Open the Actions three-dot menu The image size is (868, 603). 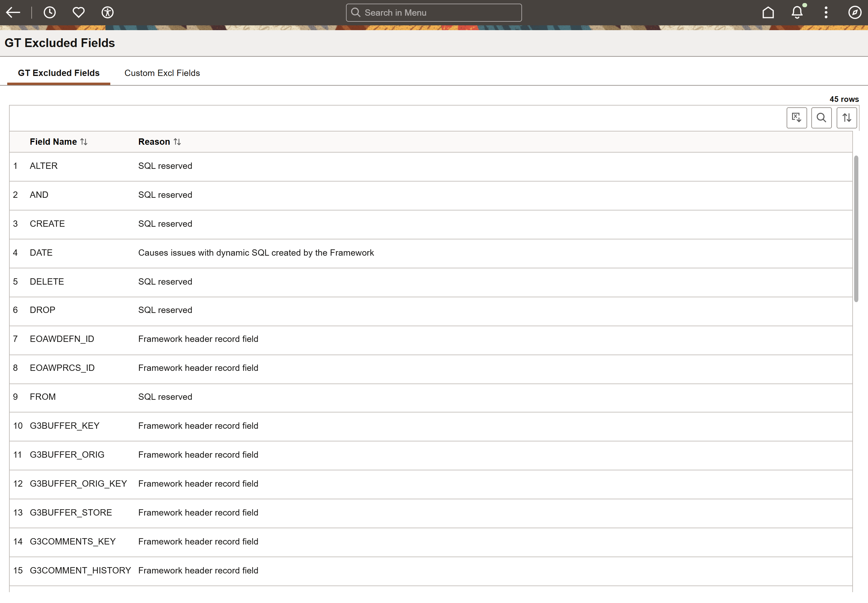[826, 12]
